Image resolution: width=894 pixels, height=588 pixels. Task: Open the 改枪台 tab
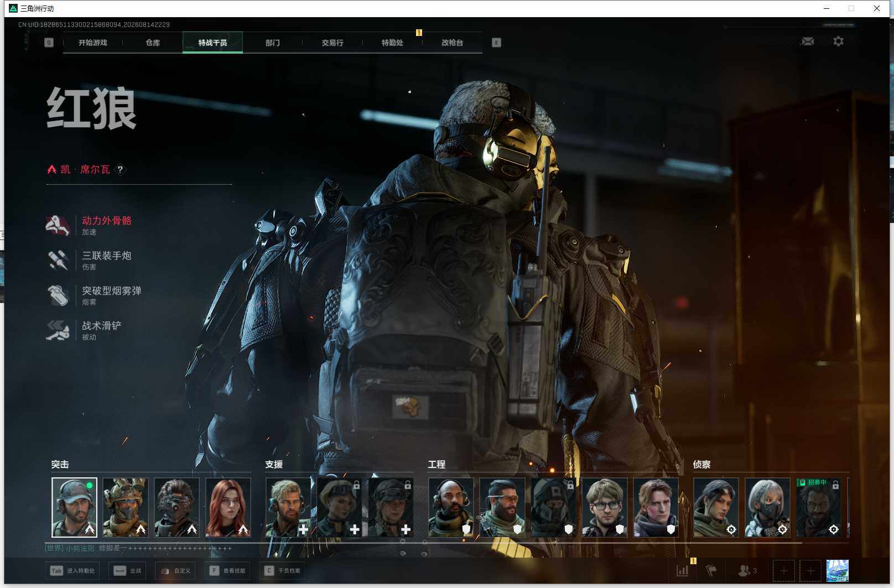pyautogui.click(x=452, y=43)
